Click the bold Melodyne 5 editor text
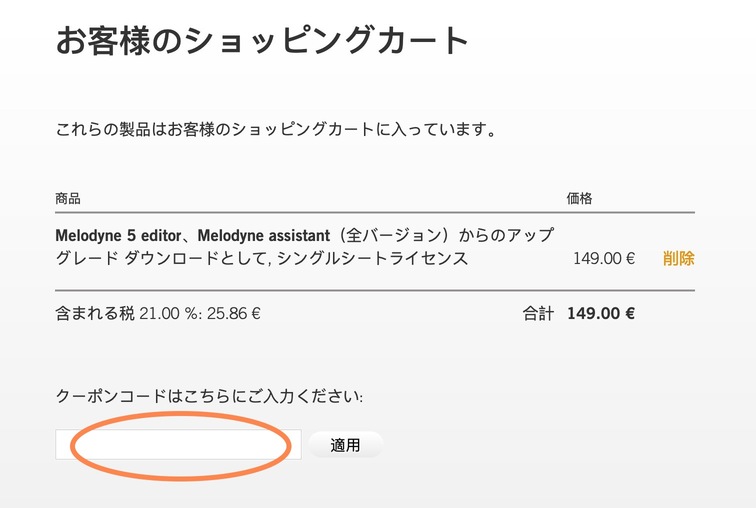 point(121,236)
